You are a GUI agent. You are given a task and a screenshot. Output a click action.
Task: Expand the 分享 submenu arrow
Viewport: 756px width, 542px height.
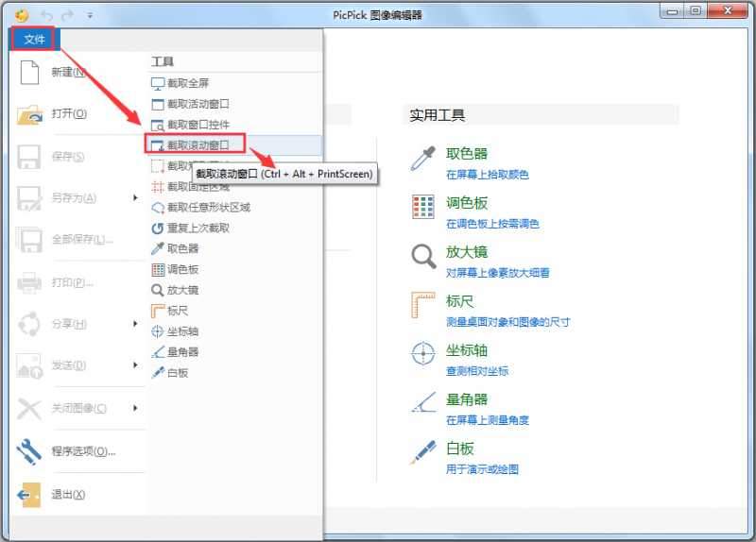coord(135,324)
